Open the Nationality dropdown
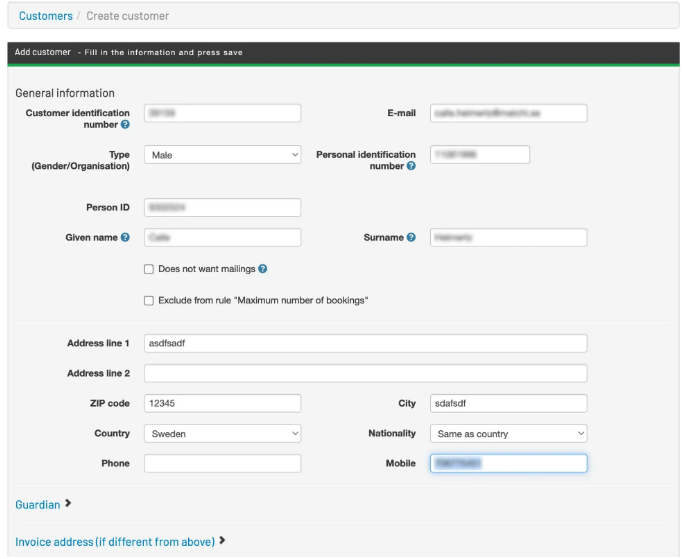Image resolution: width=684 pixels, height=559 pixels. click(x=508, y=434)
